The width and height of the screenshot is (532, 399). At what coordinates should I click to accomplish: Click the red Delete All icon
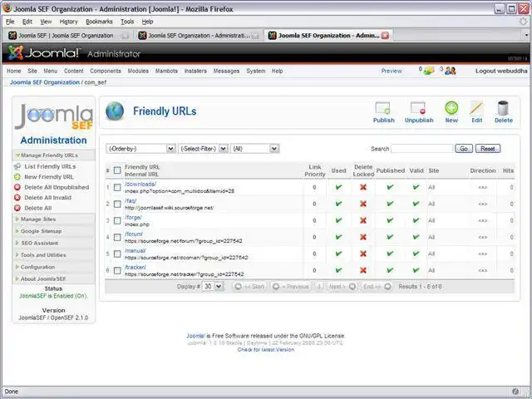(x=17, y=208)
